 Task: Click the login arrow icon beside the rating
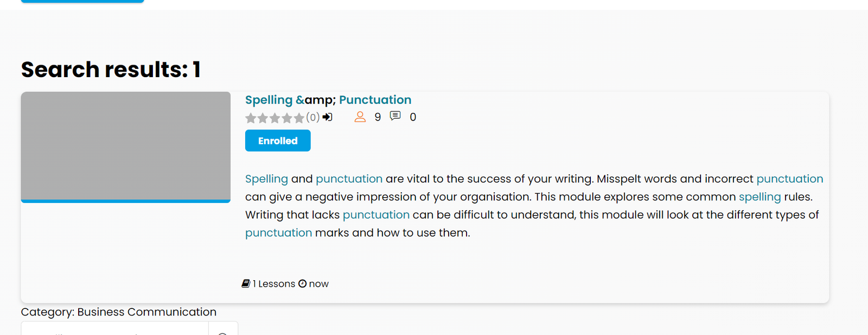click(x=328, y=117)
